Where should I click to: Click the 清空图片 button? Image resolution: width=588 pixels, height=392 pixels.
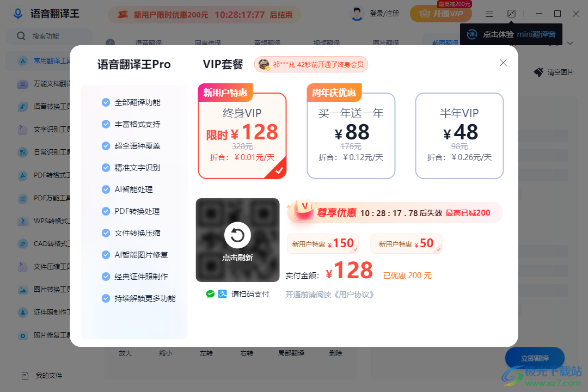[x=554, y=72]
